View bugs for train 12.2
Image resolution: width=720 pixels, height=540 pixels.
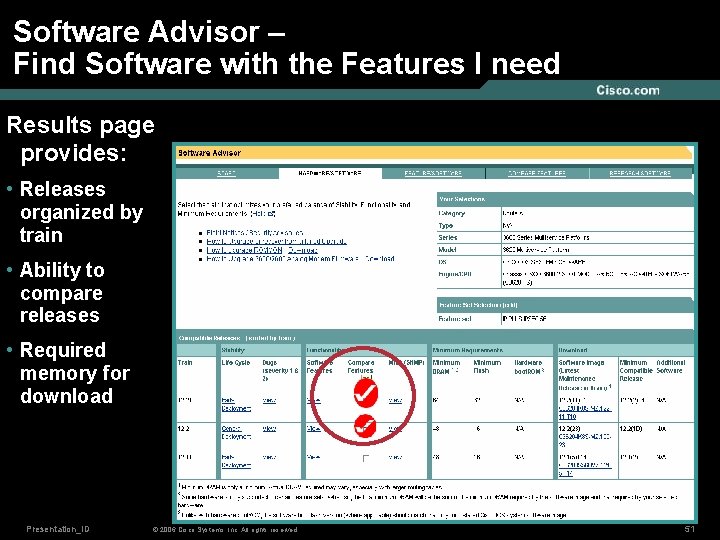point(269,429)
